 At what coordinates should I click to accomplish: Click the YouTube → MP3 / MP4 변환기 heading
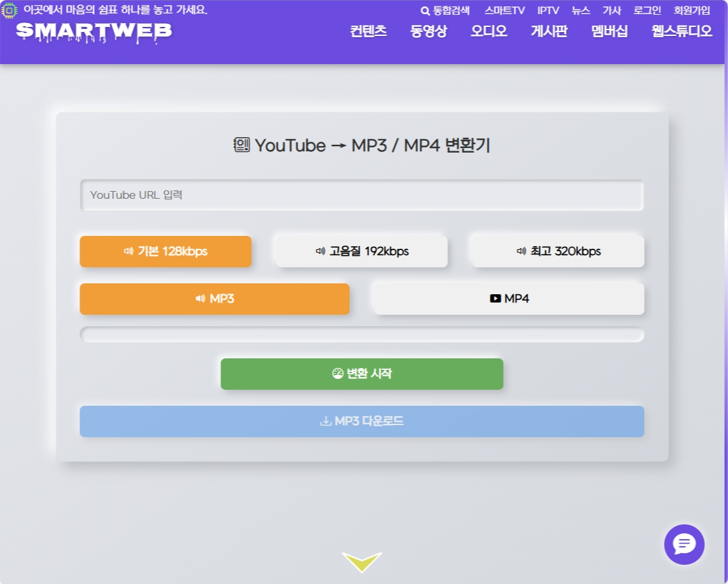click(361, 146)
